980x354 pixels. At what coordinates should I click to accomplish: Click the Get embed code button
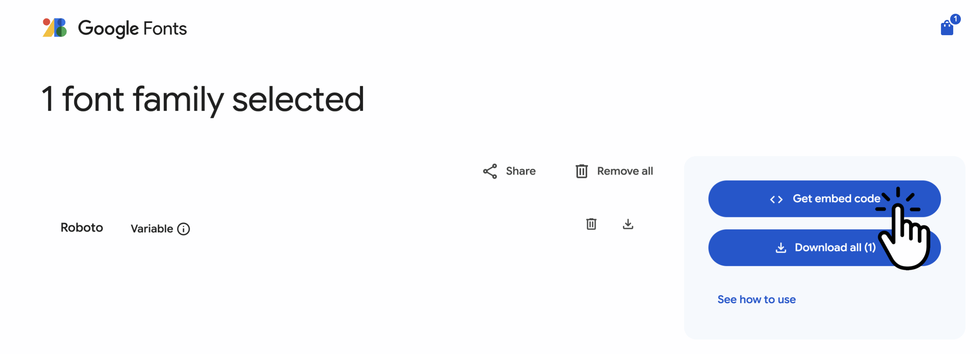[824, 199]
